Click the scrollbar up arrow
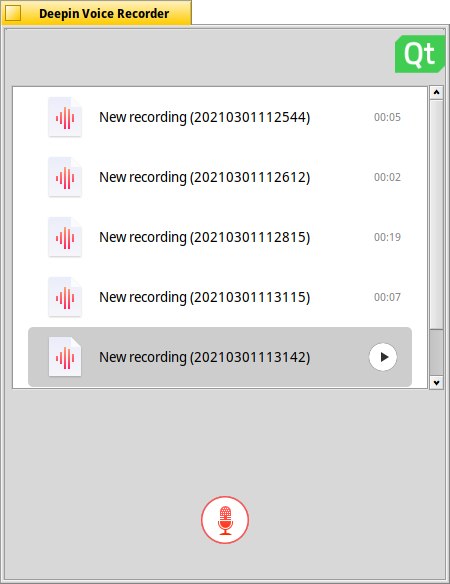The image size is (450, 584). tap(436, 92)
